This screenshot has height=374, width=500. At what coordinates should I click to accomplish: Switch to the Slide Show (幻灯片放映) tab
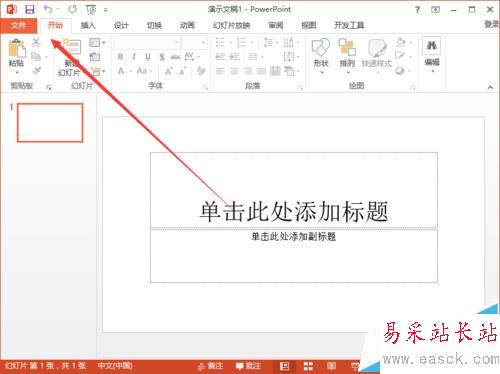pos(232,25)
